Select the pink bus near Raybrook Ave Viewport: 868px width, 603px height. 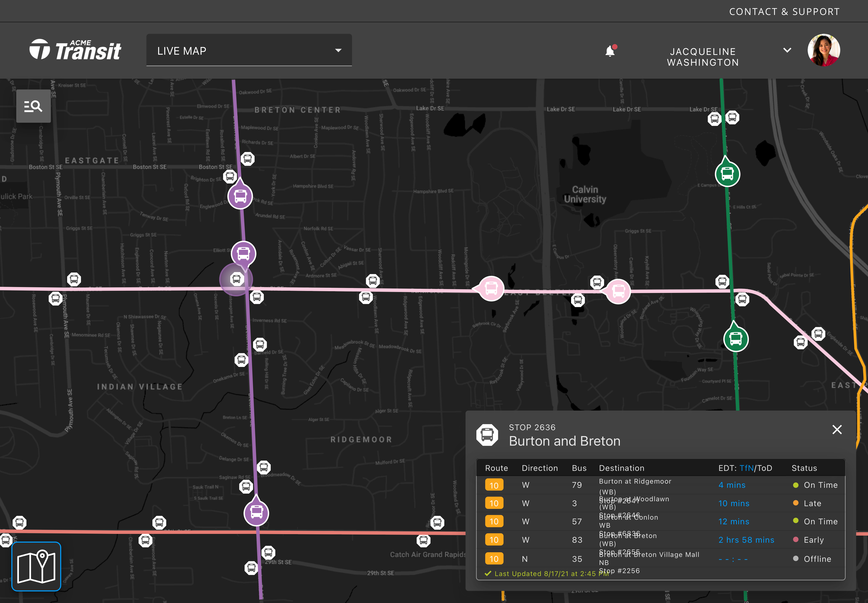pyautogui.click(x=491, y=289)
